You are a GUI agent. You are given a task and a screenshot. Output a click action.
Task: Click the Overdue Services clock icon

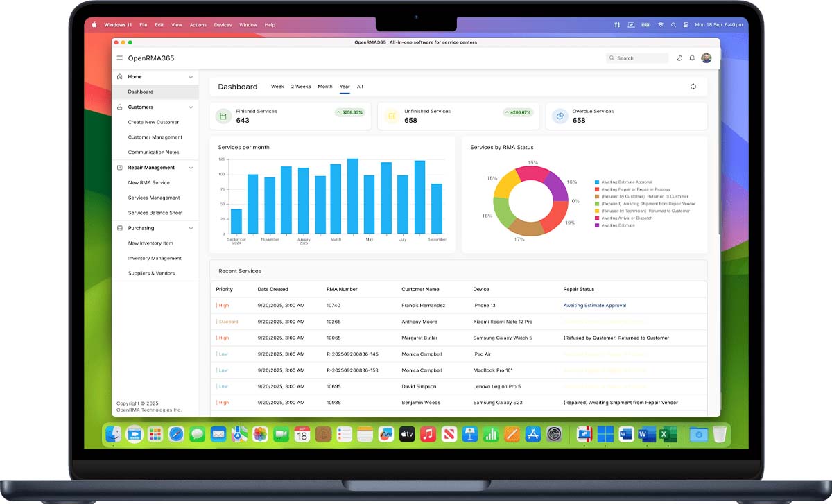point(560,116)
